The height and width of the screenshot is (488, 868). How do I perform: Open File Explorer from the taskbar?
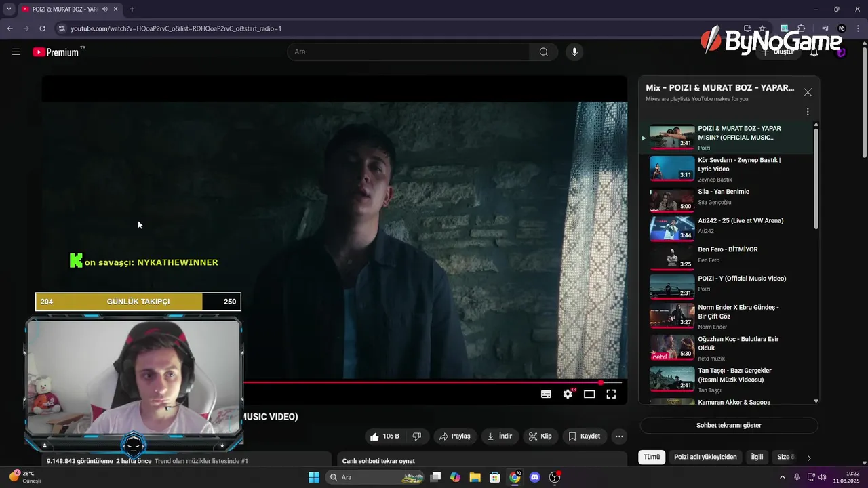(x=475, y=477)
